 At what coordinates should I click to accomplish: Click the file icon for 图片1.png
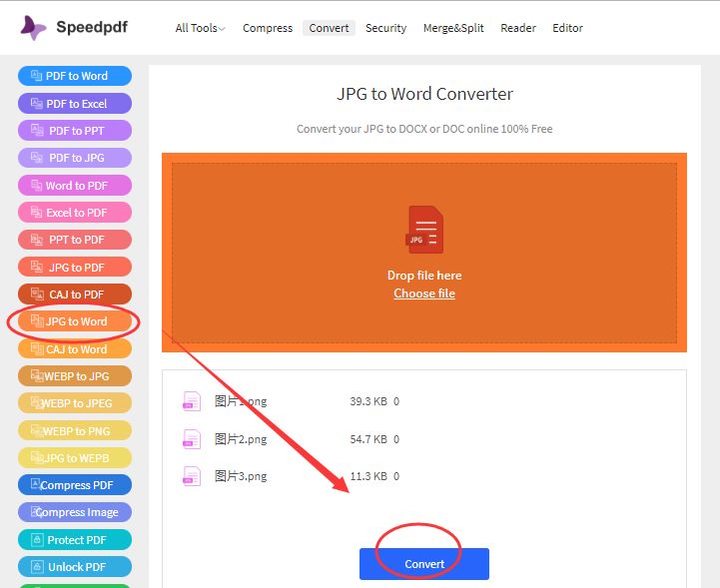click(192, 401)
